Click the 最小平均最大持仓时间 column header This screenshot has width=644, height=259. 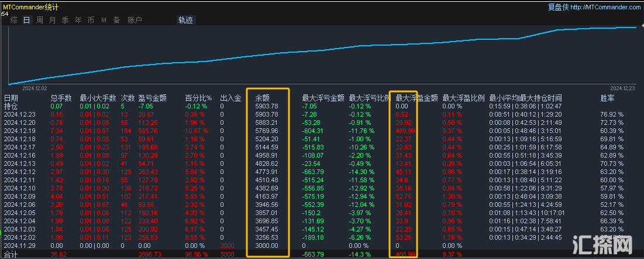pos(525,98)
